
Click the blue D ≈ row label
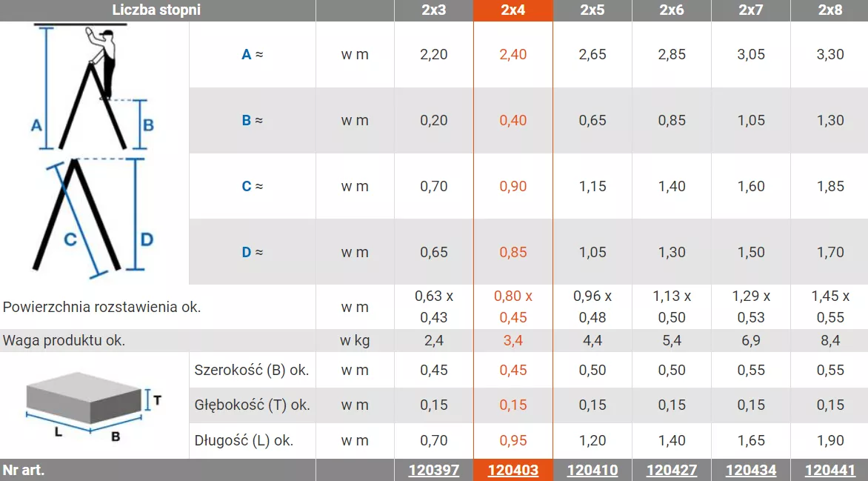pyautogui.click(x=253, y=252)
